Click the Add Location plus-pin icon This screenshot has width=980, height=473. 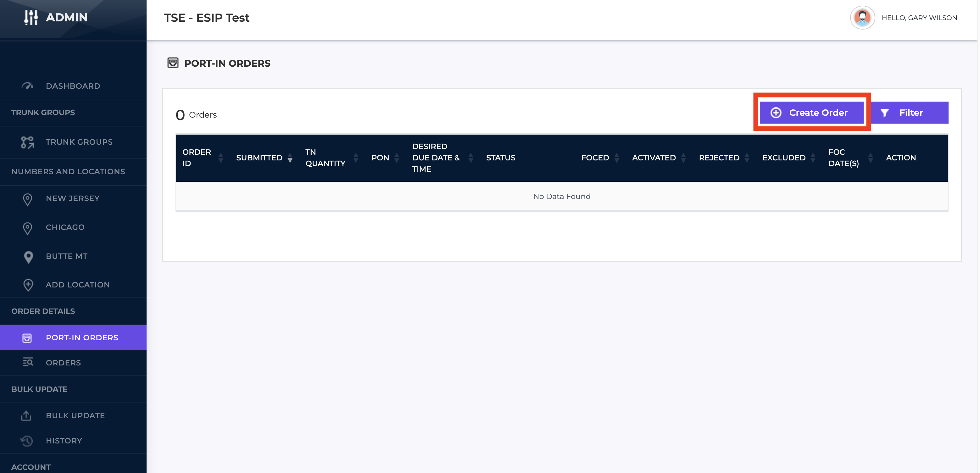point(28,285)
